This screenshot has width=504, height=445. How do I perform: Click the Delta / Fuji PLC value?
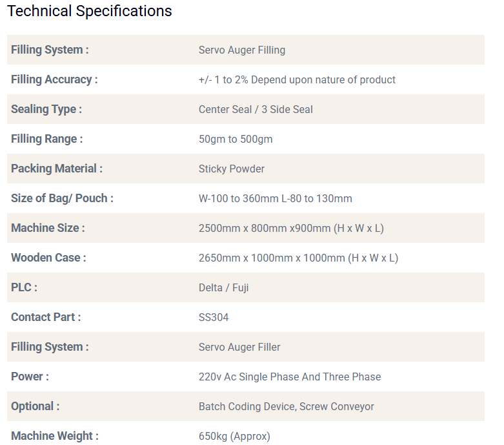tap(223, 287)
